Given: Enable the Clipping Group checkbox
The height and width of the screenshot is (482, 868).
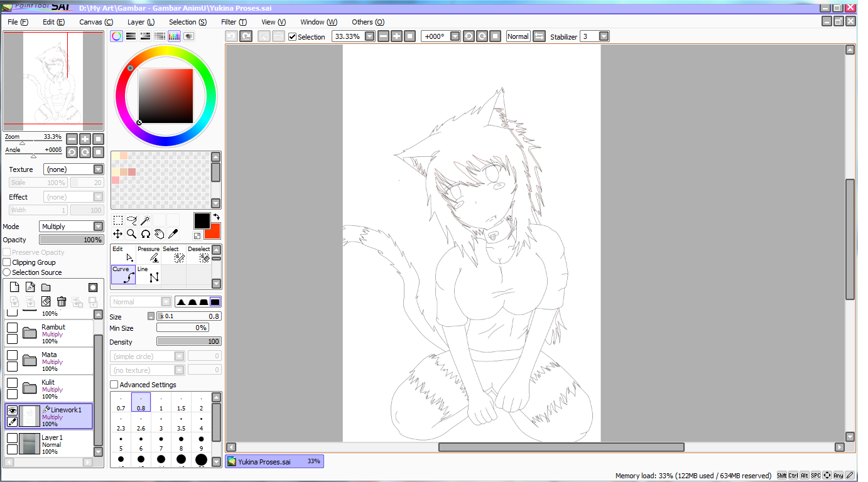Looking at the screenshot, I should click(x=5, y=262).
